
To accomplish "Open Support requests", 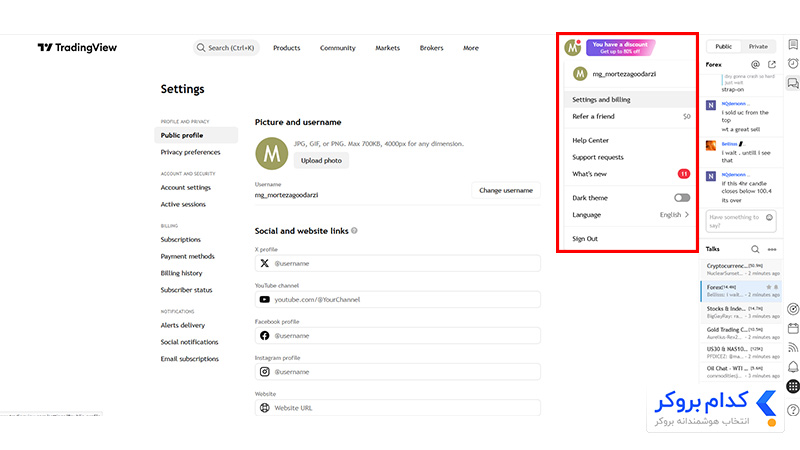I will (x=630, y=157).
